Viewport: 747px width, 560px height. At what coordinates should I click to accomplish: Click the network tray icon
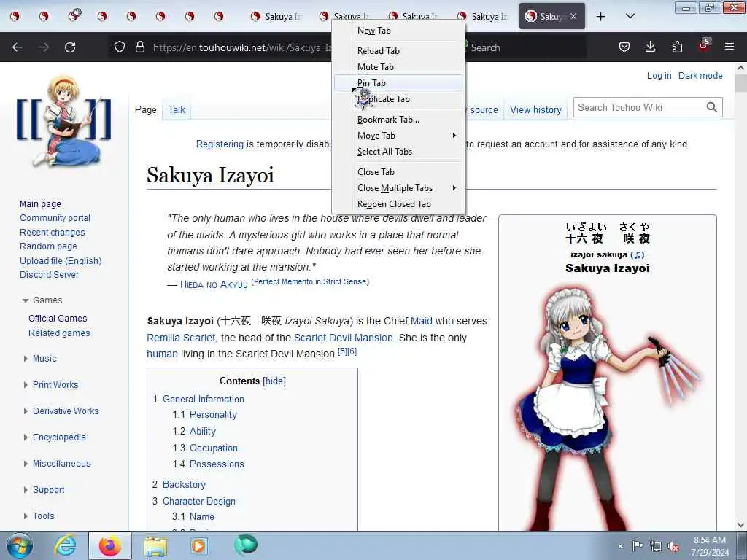click(x=656, y=546)
